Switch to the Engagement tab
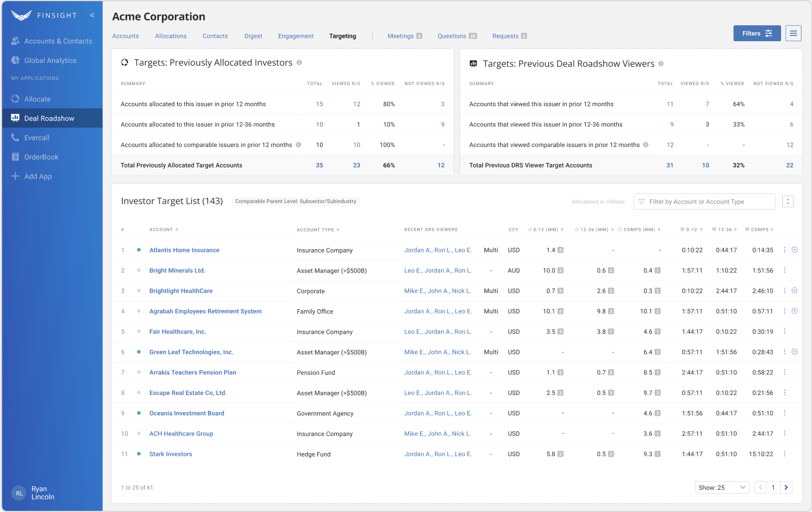Viewport: 812px width, 512px height. 296,36
